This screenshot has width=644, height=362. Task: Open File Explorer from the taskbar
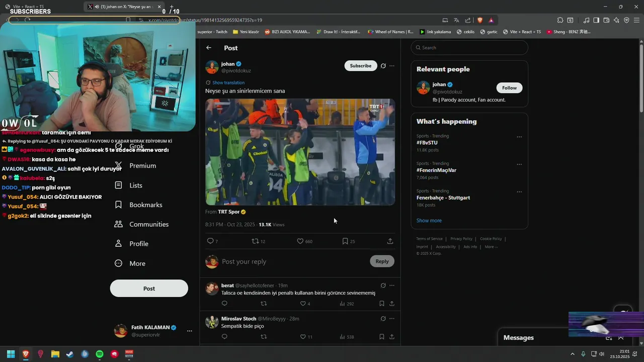(x=55, y=354)
